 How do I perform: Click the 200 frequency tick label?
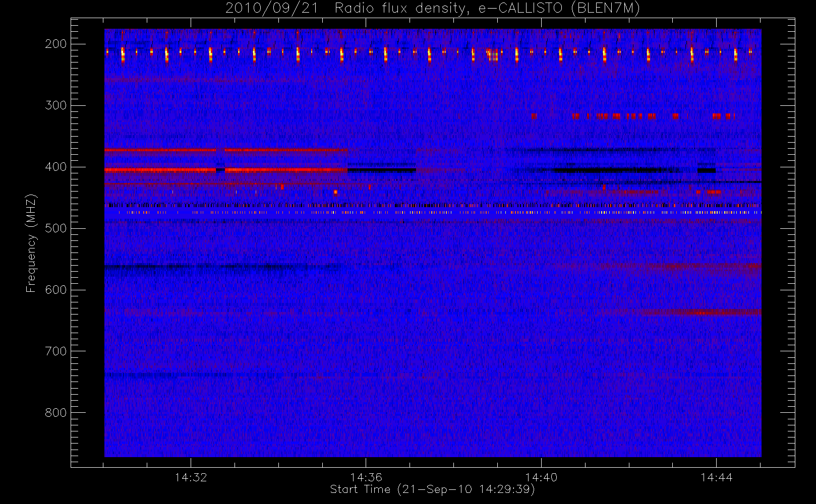[x=55, y=44]
